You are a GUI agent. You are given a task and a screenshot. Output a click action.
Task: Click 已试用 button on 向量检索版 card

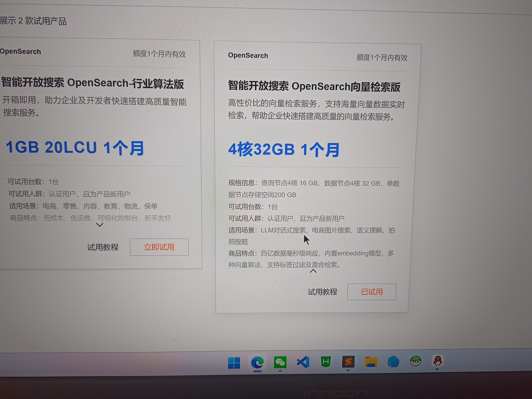tap(372, 292)
